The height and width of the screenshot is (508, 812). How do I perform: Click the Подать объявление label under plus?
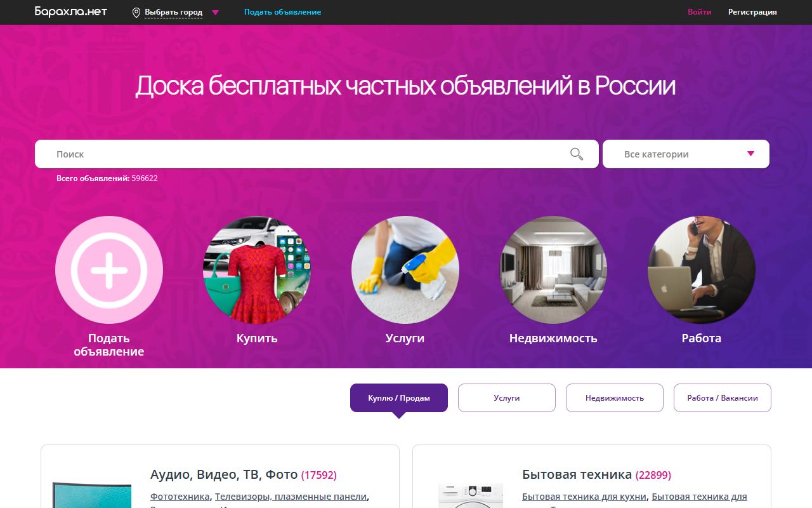click(x=109, y=345)
